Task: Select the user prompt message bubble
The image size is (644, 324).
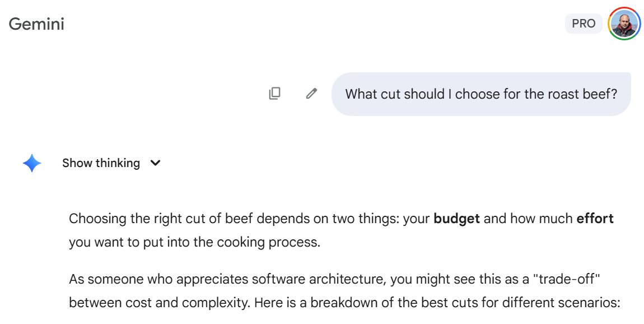Action: click(480, 94)
